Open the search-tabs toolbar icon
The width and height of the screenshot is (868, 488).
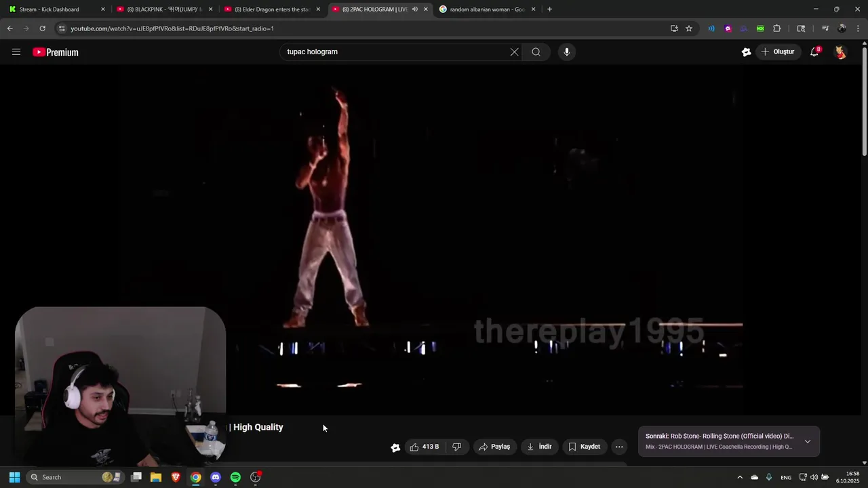tap(801, 28)
